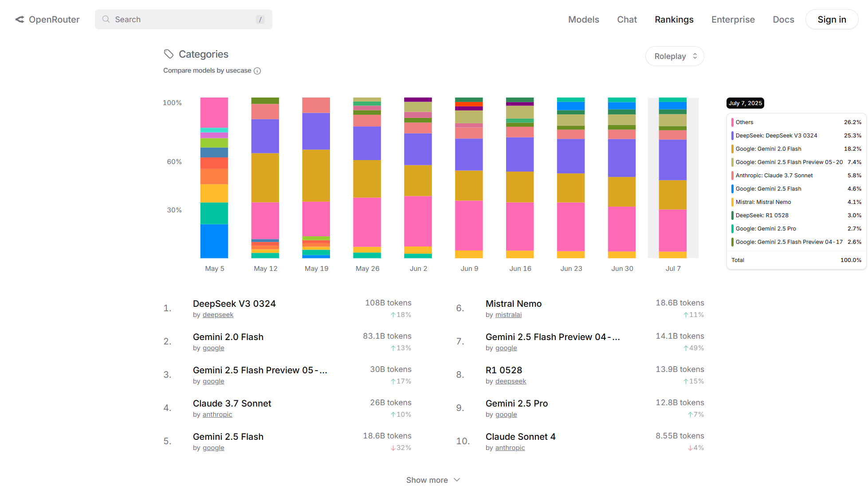The height and width of the screenshot is (489, 868).
Task: Click the deepseek author link under DeepSeek V3
Action: point(218,315)
